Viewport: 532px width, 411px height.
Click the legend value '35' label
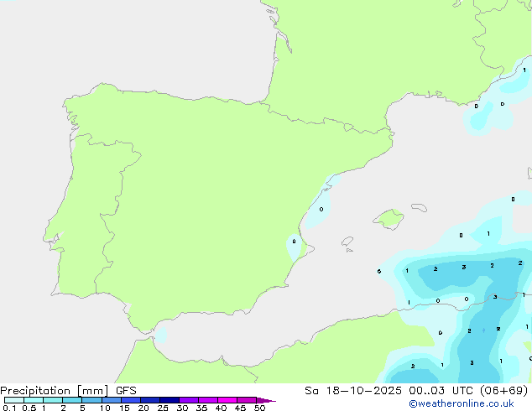[201, 408]
